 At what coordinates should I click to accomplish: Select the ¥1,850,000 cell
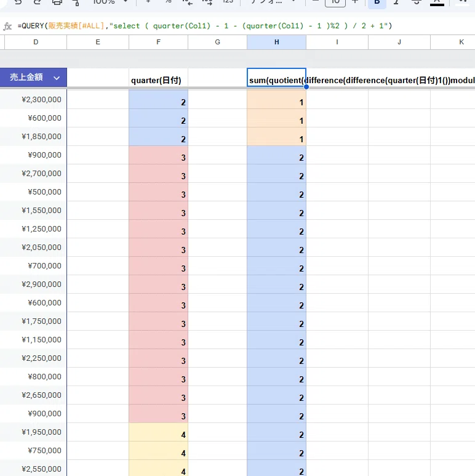[x=33, y=137]
